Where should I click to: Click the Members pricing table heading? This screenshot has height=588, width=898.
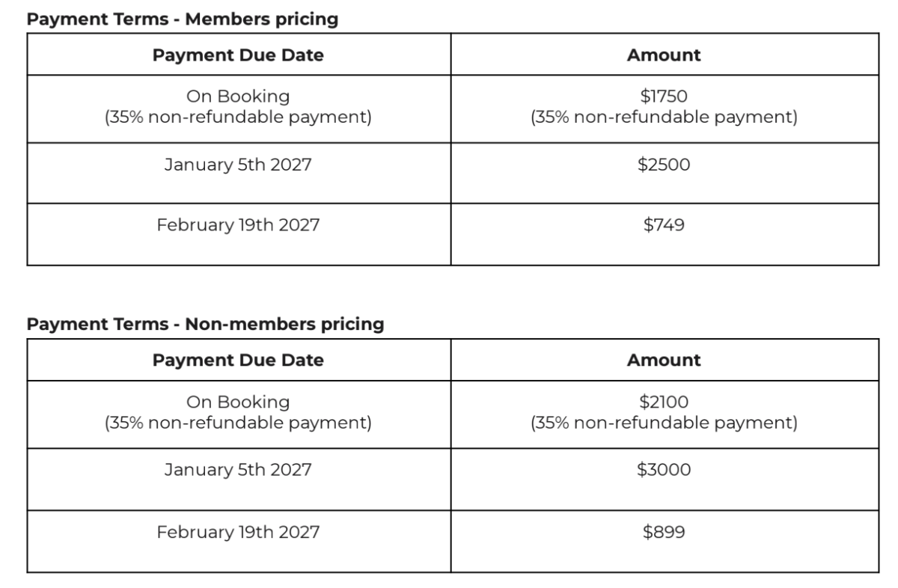183,20
